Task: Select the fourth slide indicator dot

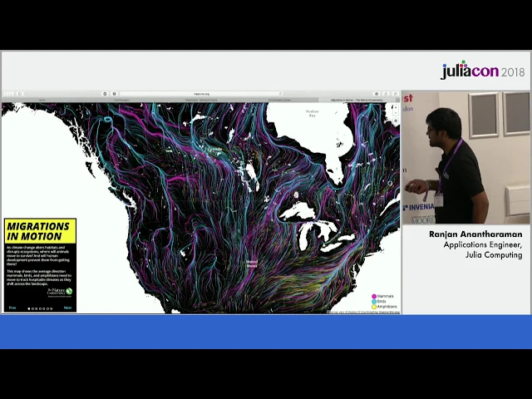Action: coord(40,308)
